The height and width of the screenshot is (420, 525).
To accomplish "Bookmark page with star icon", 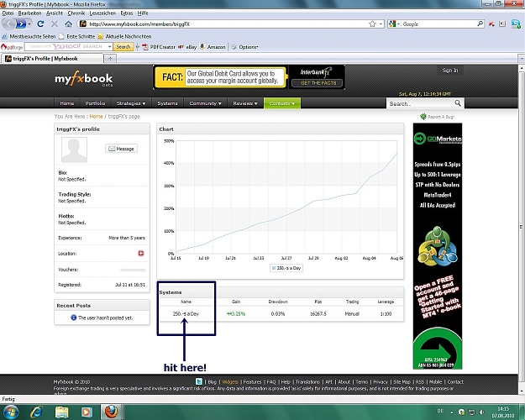I will click(372, 24).
